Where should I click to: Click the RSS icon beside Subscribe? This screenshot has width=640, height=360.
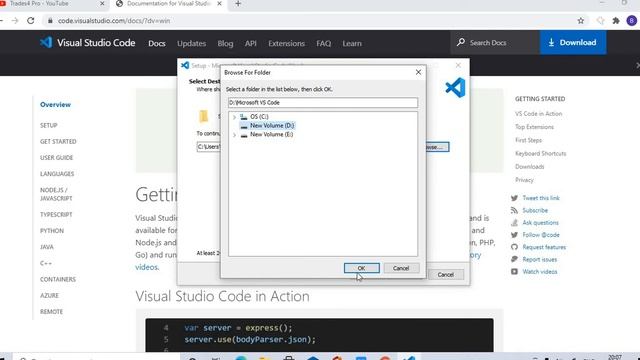coord(514,210)
